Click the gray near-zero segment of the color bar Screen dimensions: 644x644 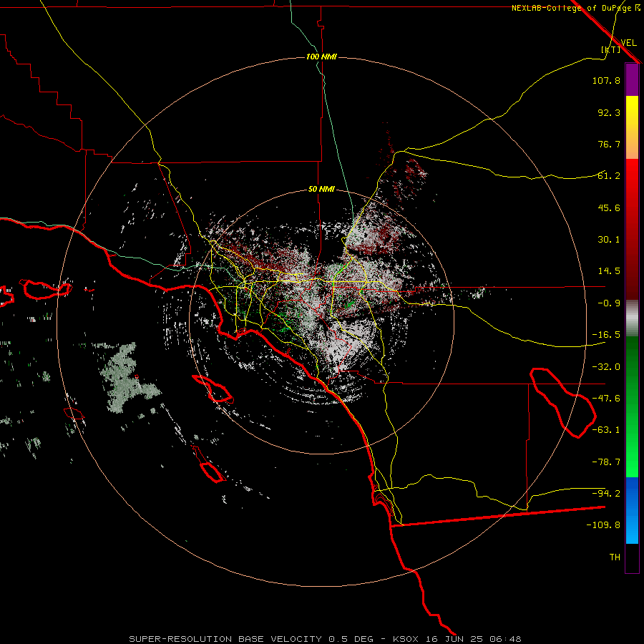[x=632, y=318]
